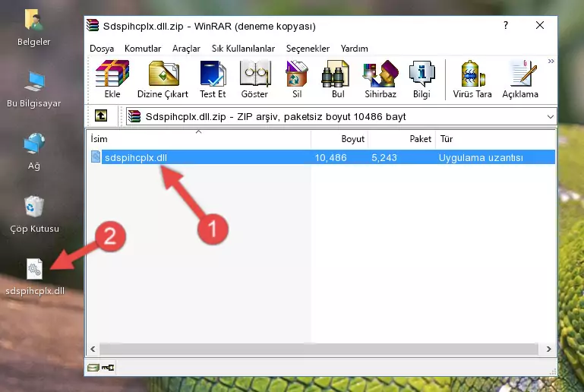Click the Dizine Çıkart extract icon

pyautogui.click(x=163, y=79)
